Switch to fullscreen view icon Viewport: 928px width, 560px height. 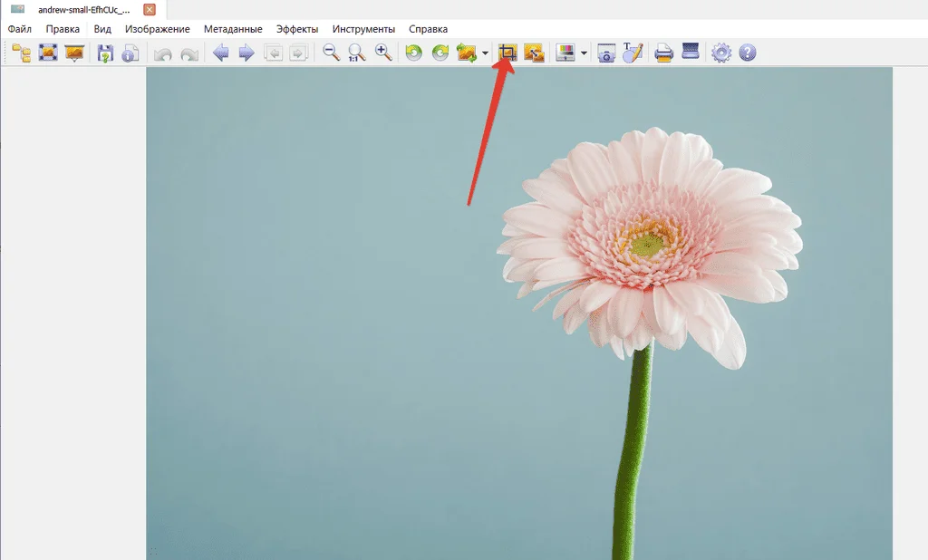point(47,53)
